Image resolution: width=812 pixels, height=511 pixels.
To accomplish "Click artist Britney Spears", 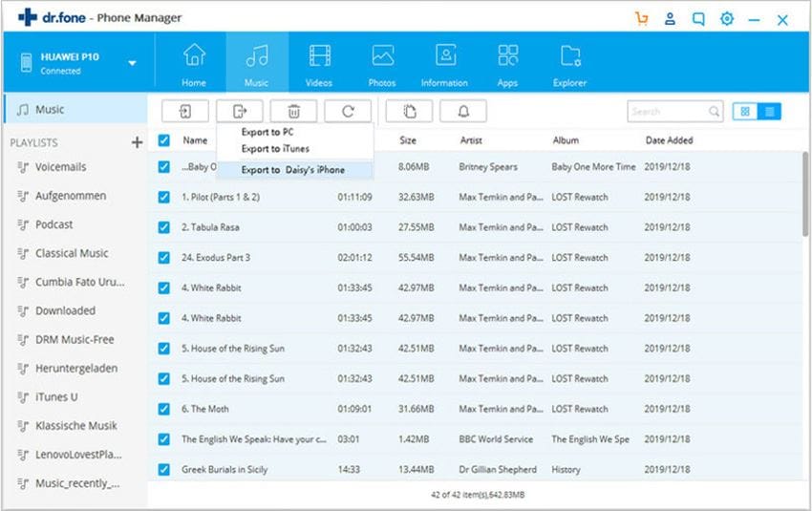I will click(x=488, y=167).
